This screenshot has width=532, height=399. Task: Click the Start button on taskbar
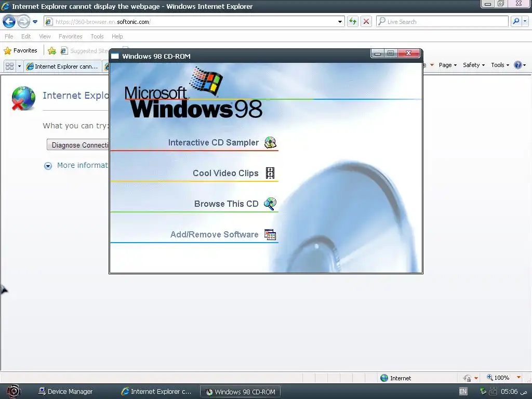click(x=14, y=392)
